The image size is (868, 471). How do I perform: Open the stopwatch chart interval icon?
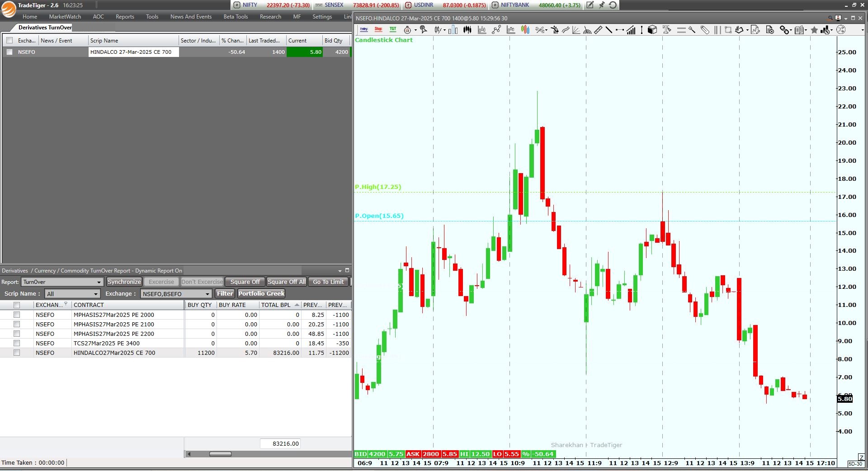point(407,30)
